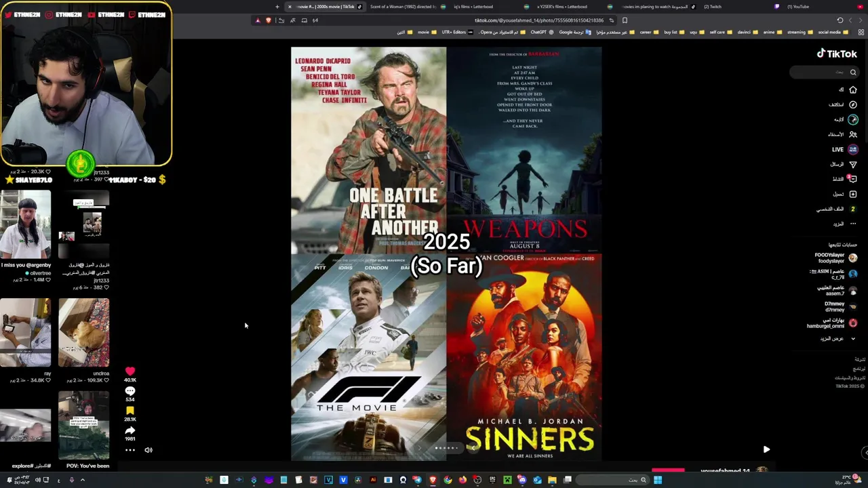Click the Upload plus icon
This screenshot has height=488, width=868.
pyautogui.click(x=853, y=194)
